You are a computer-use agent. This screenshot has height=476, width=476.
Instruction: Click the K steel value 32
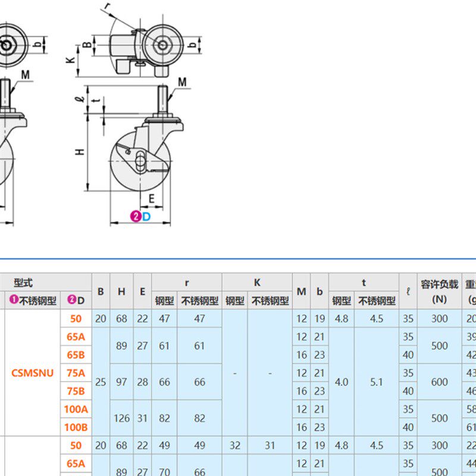click(234, 445)
